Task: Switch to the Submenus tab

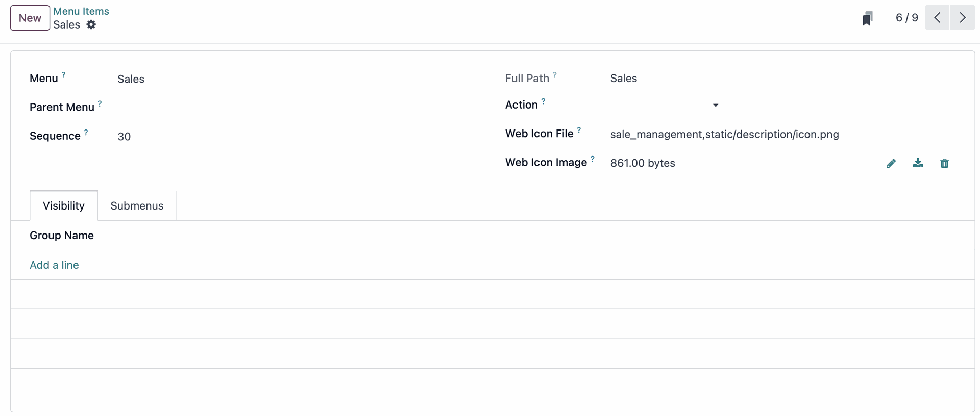Action: pyautogui.click(x=137, y=206)
